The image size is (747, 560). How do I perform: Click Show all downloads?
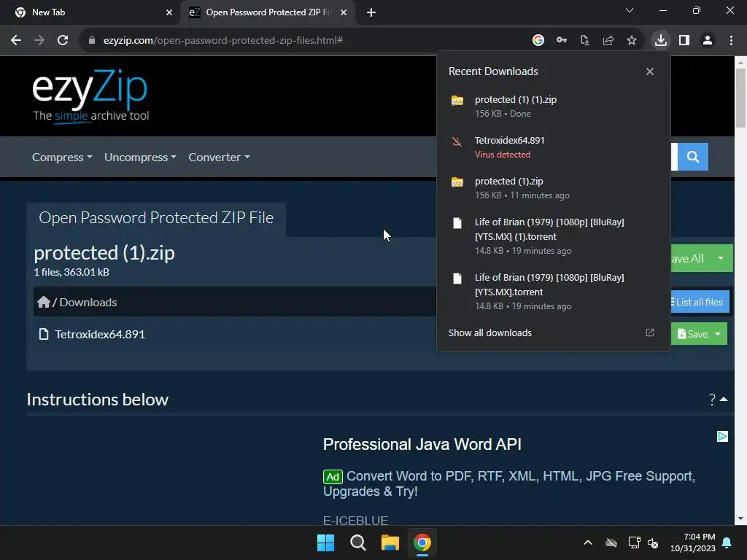pyautogui.click(x=489, y=332)
